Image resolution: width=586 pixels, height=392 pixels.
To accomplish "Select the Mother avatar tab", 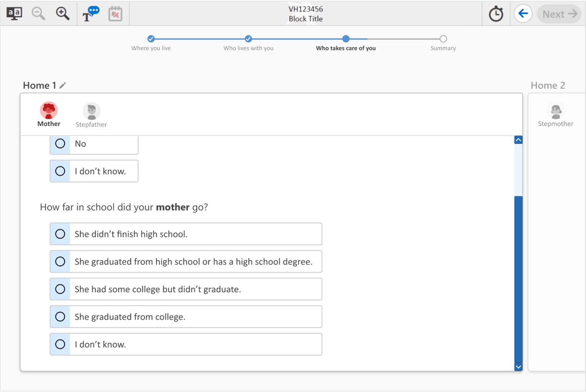I will pyautogui.click(x=49, y=114).
